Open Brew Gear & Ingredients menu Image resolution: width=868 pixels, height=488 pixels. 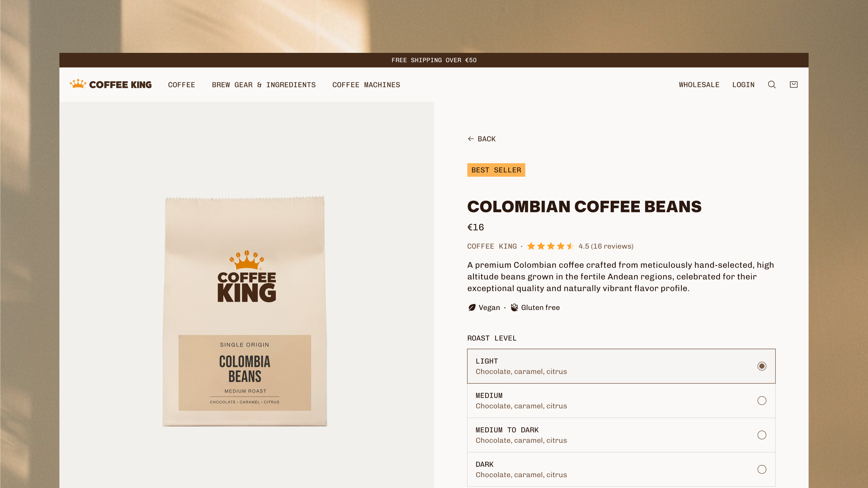point(264,85)
